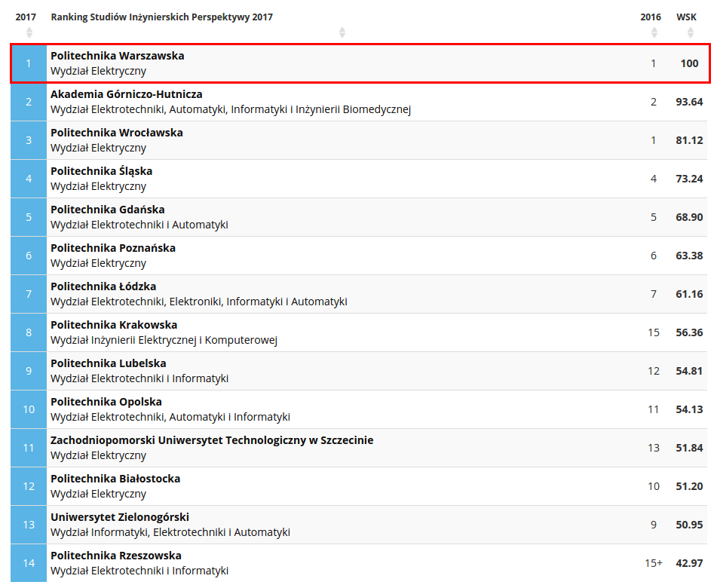
Task: Click Wydział Elektrotechniki, Elektroniki, Informatyki i Automatyki
Action: pyautogui.click(x=199, y=302)
